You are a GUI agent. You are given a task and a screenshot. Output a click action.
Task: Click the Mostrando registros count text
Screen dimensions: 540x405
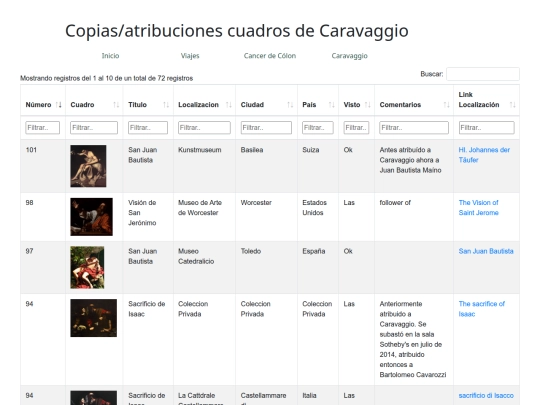(106, 79)
